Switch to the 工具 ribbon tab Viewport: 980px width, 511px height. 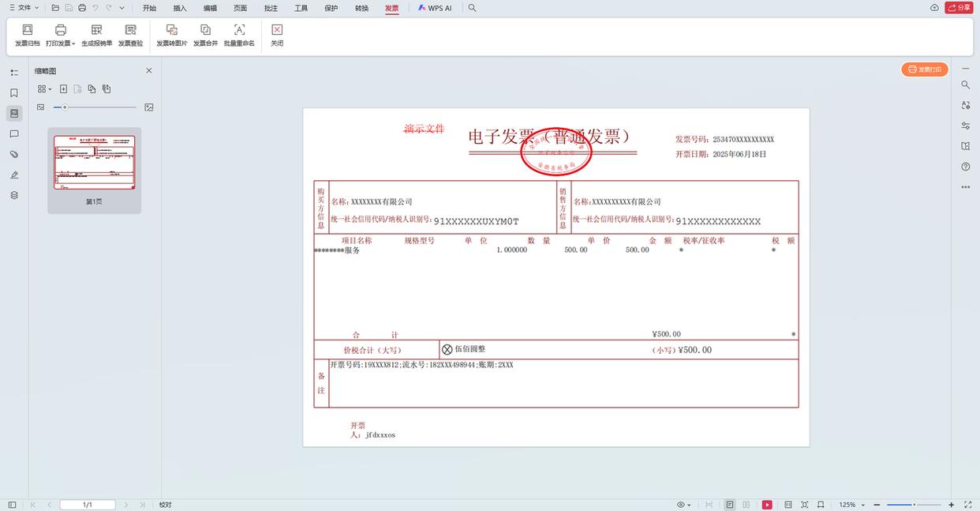tap(300, 8)
